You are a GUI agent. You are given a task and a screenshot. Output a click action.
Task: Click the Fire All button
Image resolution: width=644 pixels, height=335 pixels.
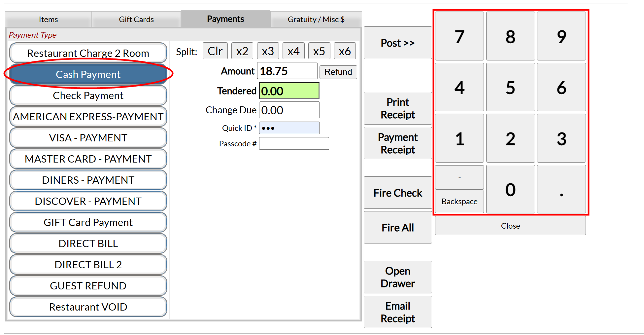point(398,227)
